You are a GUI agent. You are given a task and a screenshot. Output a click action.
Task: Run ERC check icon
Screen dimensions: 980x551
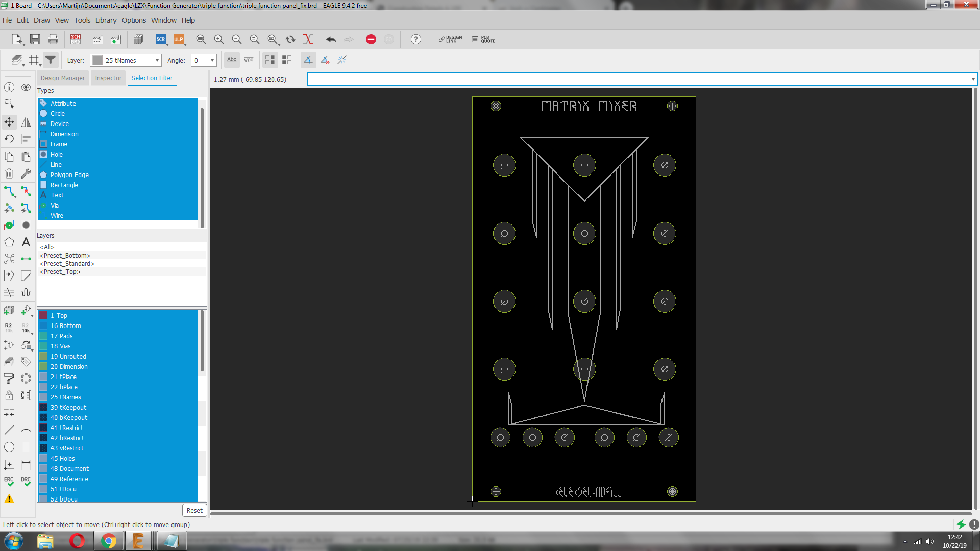(9, 481)
